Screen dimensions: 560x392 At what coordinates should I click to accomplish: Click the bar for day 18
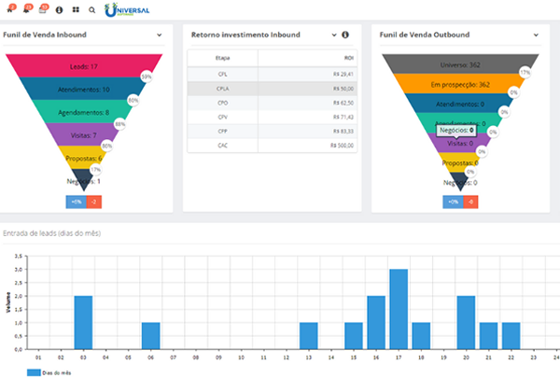pos(421,336)
